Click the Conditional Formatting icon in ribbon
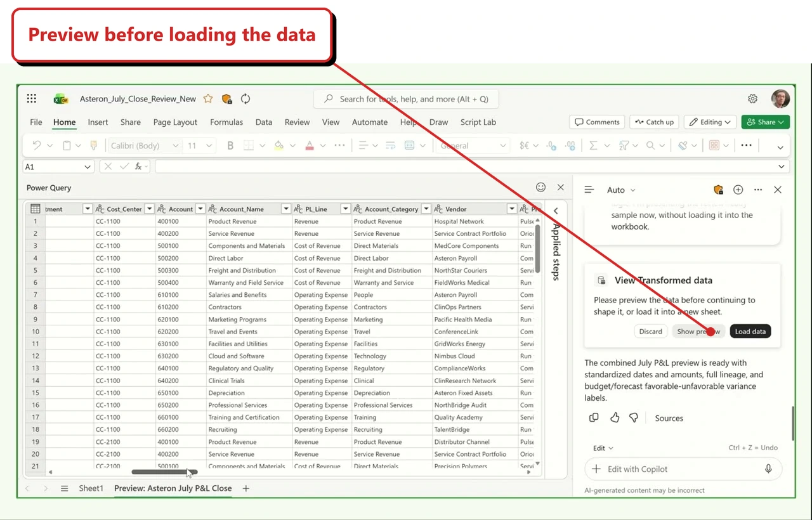 714,145
